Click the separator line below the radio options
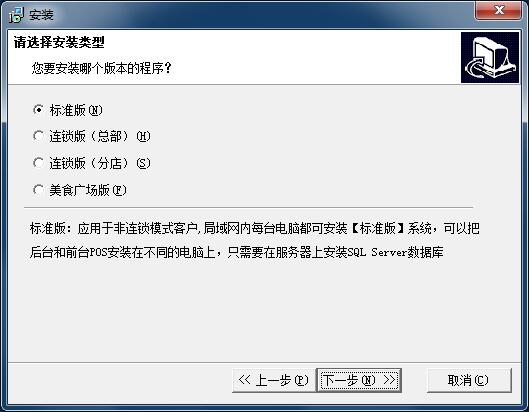Viewport: 529px width, 412px height. pyautogui.click(x=249, y=207)
